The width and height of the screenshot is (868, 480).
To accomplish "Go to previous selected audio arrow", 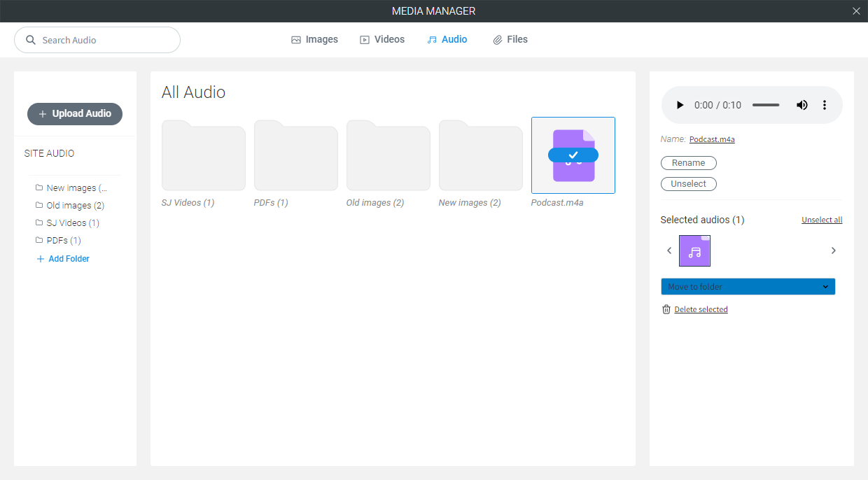I will click(669, 250).
